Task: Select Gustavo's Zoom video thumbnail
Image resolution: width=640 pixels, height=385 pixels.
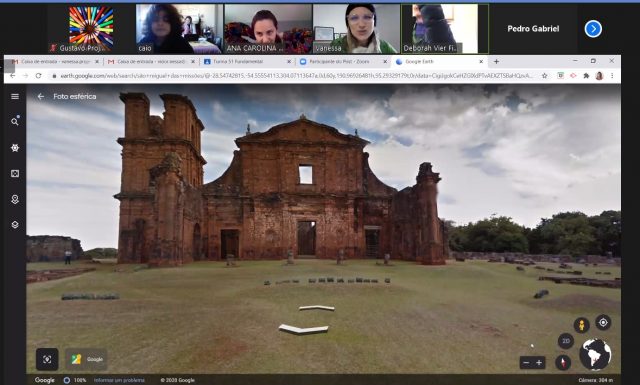Action: pos(91,29)
